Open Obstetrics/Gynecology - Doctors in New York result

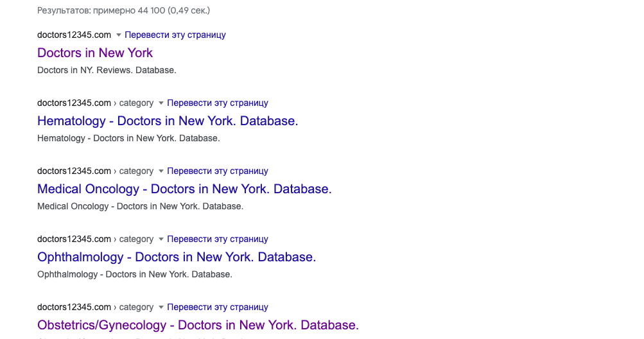198,325
